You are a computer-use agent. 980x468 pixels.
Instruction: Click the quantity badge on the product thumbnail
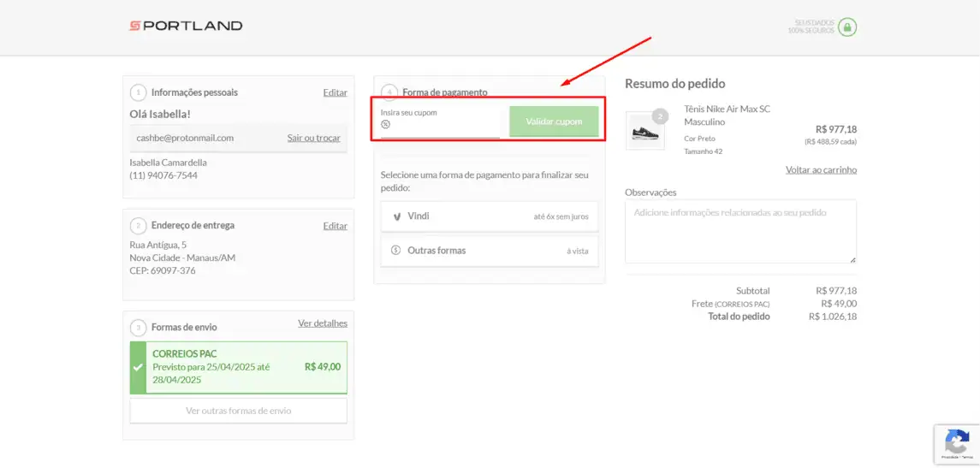point(660,116)
